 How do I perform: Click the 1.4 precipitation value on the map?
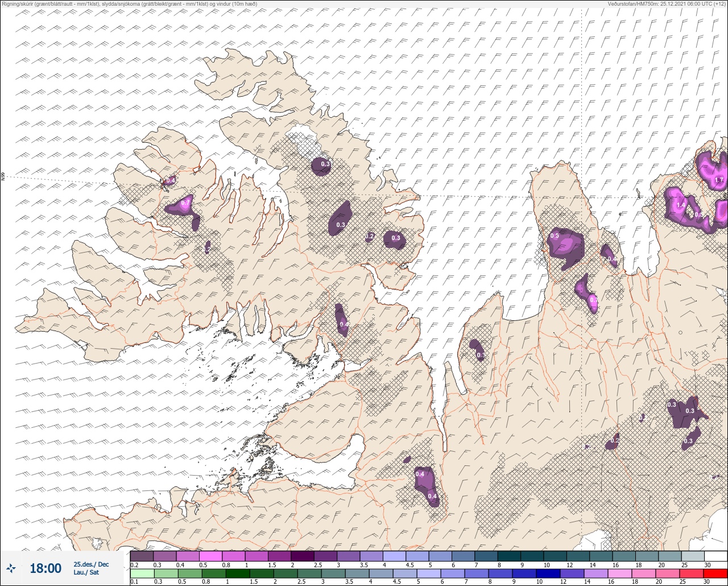pos(681,205)
